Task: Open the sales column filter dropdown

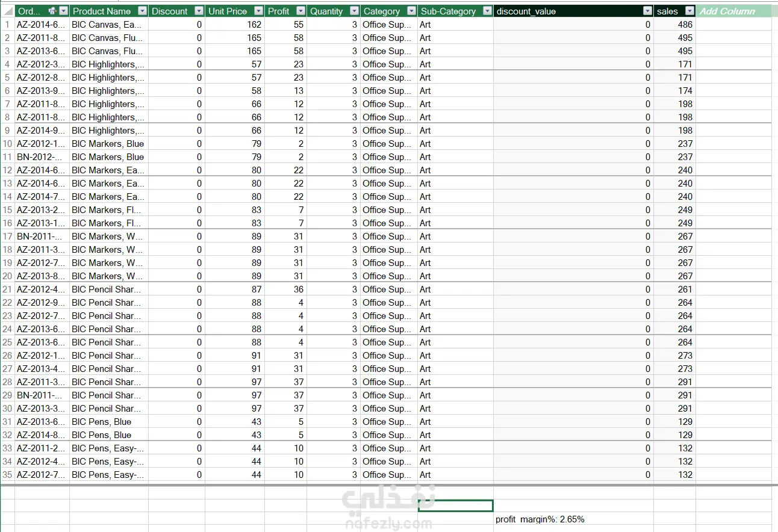Action: click(x=689, y=11)
